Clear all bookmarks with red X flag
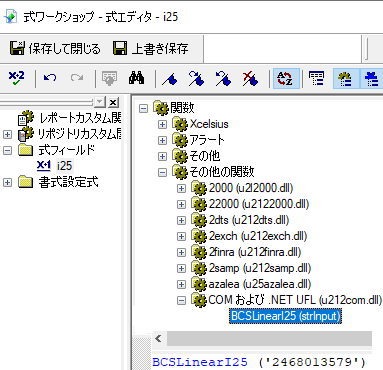 pyautogui.click(x=250, y=79)
